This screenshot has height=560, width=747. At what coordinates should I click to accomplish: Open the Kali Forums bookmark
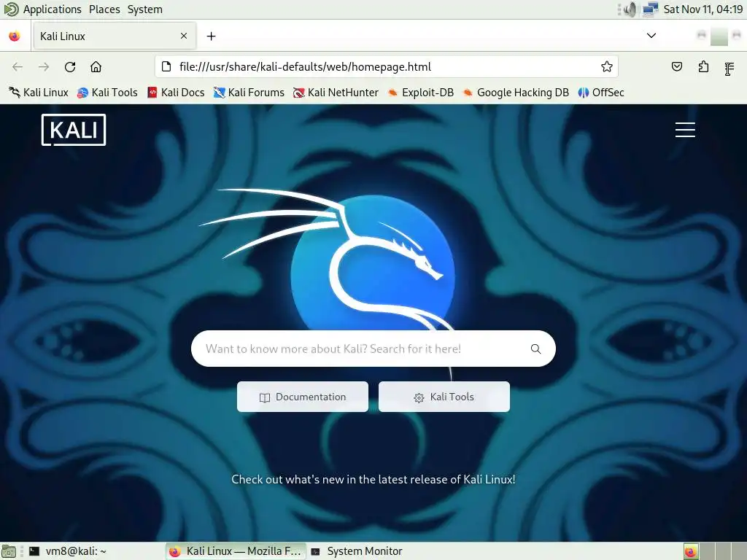(x=249, y=93)
